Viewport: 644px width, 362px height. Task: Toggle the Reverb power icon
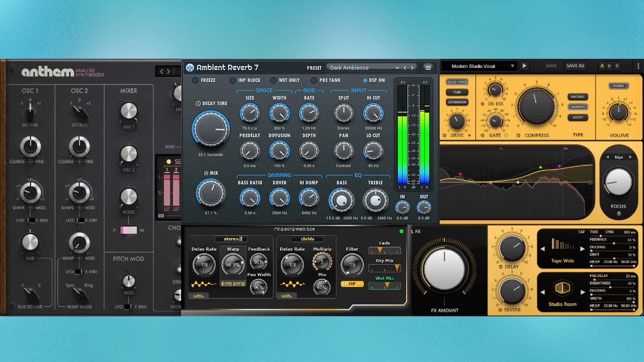(500, 310)
